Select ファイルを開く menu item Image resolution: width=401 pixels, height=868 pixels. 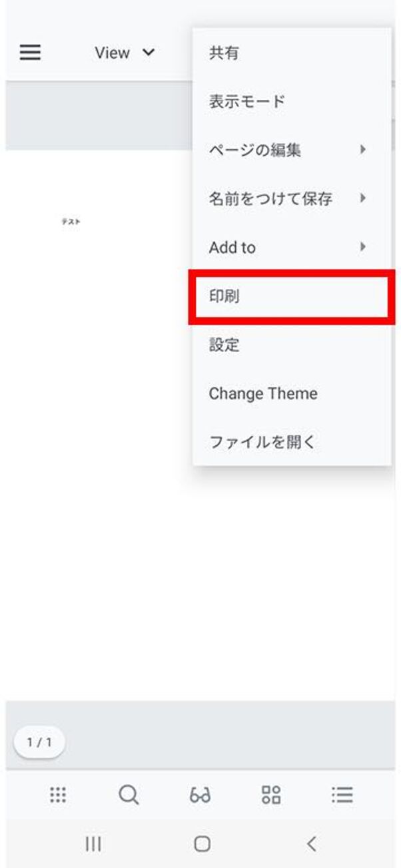point(262,442)
